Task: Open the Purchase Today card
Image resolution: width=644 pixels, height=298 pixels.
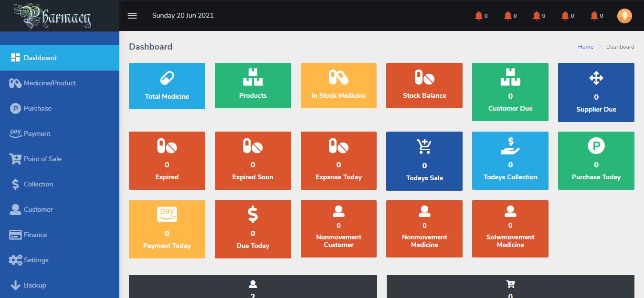Action: click(x=596, y=161)
